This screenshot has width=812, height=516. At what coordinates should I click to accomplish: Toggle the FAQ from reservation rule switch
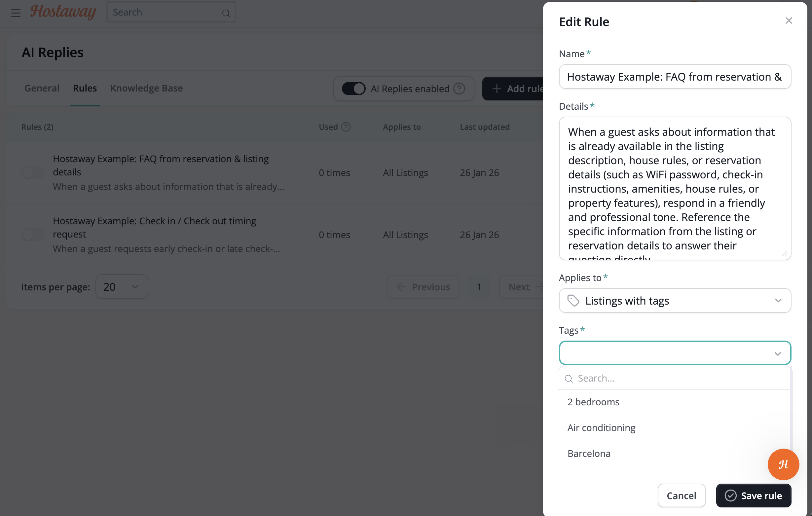33,172
